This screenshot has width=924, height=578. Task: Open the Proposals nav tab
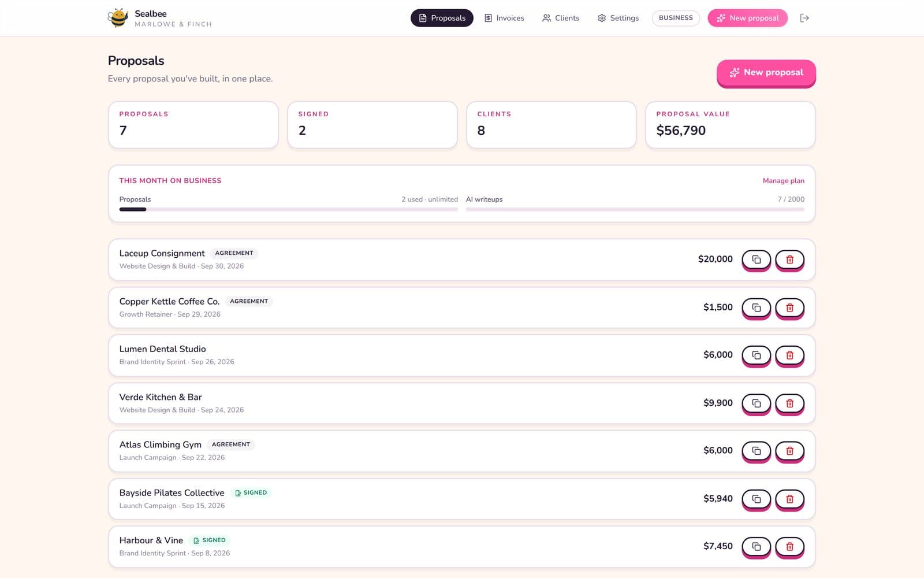pyautogui.click(x=442, y=18)
